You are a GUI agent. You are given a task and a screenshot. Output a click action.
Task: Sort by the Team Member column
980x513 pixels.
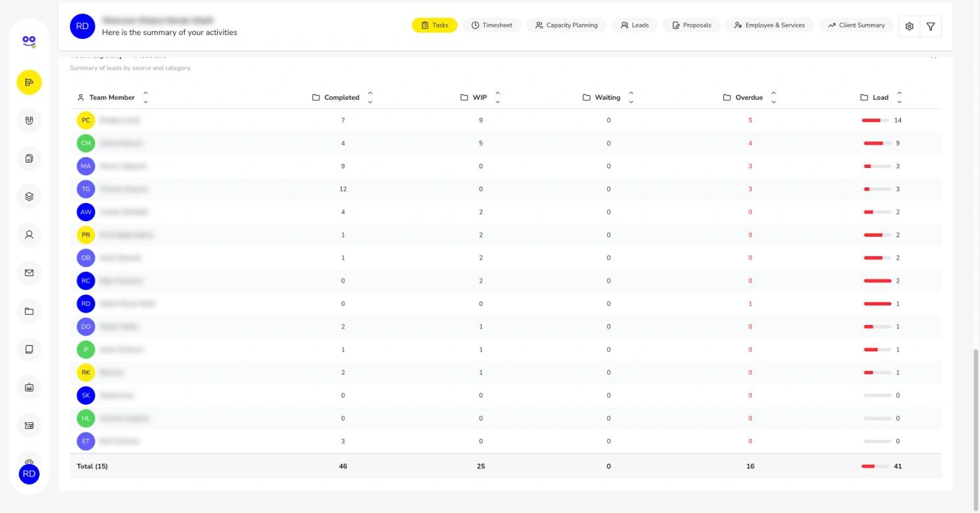click(145, 97)
